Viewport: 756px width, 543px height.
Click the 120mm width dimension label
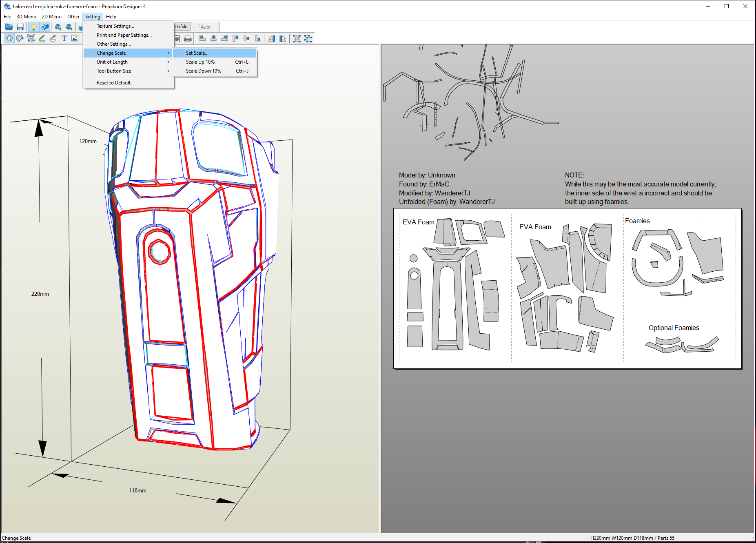pyautogui.click(x=88, y=141)
